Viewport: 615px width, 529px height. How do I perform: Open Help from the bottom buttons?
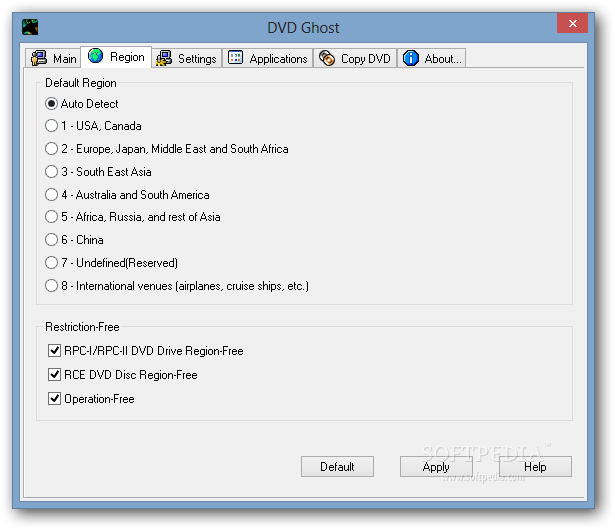click(535, 467)
